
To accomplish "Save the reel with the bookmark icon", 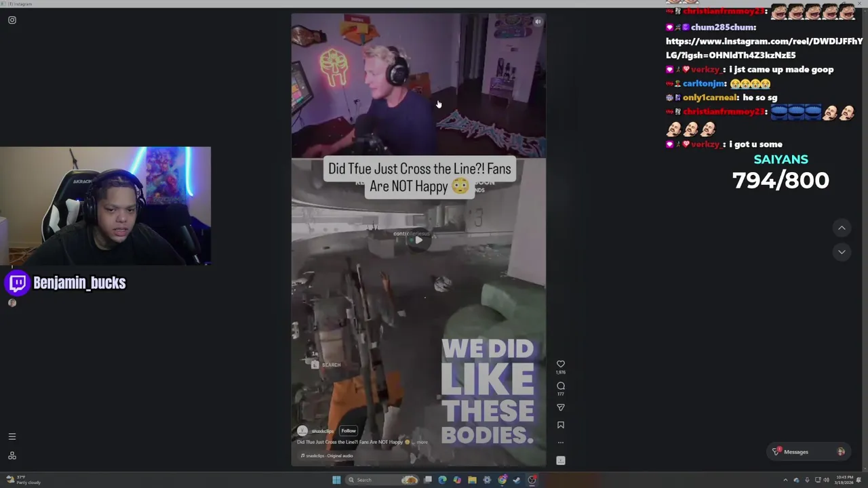I will 561,425.
